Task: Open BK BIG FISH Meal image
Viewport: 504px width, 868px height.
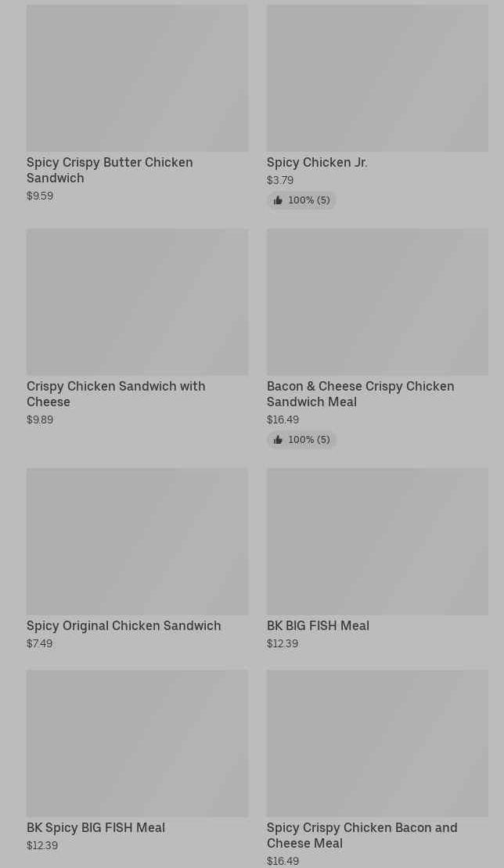Action: coord(377,542)
